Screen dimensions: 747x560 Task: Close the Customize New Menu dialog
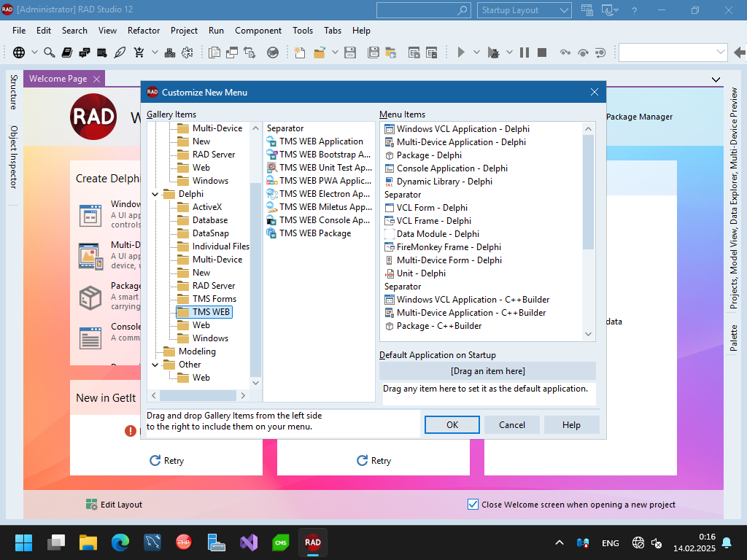click(x=594, y=92)
